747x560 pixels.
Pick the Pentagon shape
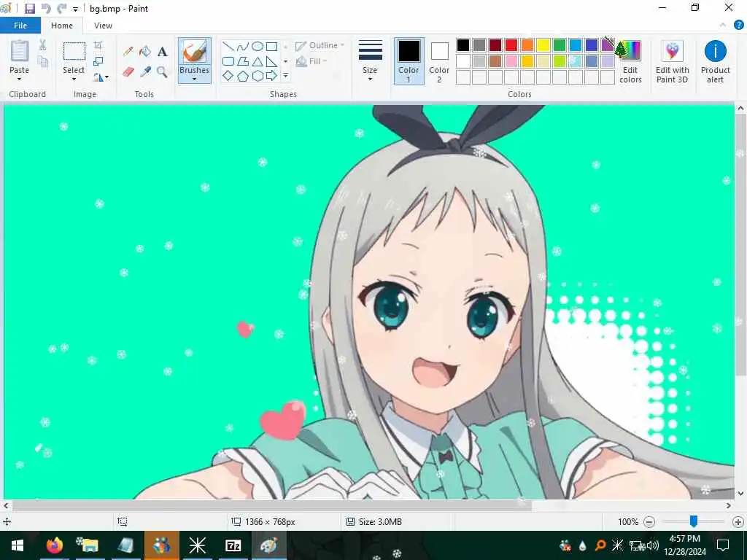pos(242,76)
